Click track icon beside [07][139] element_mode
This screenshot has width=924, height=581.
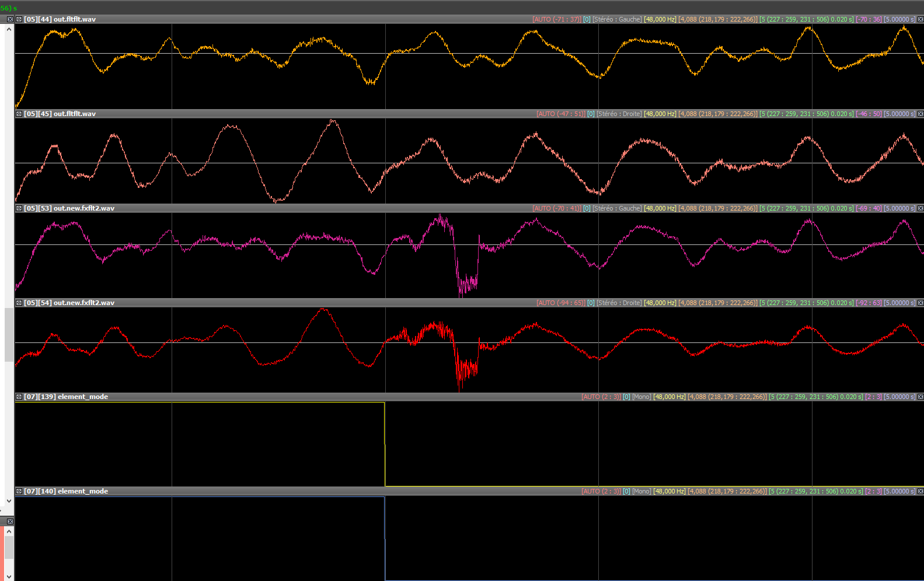click(x=19, y=397)
